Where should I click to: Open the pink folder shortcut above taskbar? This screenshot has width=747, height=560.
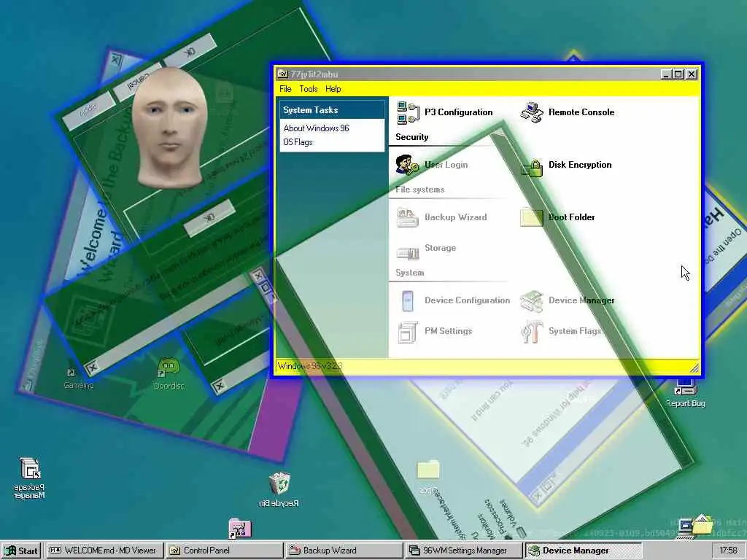pos(239,529)
